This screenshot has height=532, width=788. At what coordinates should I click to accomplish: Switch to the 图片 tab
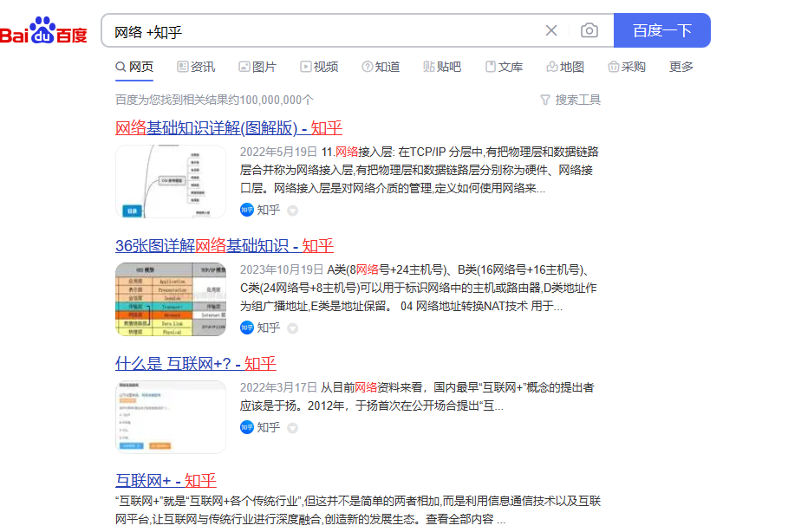[x=257, y=67]
